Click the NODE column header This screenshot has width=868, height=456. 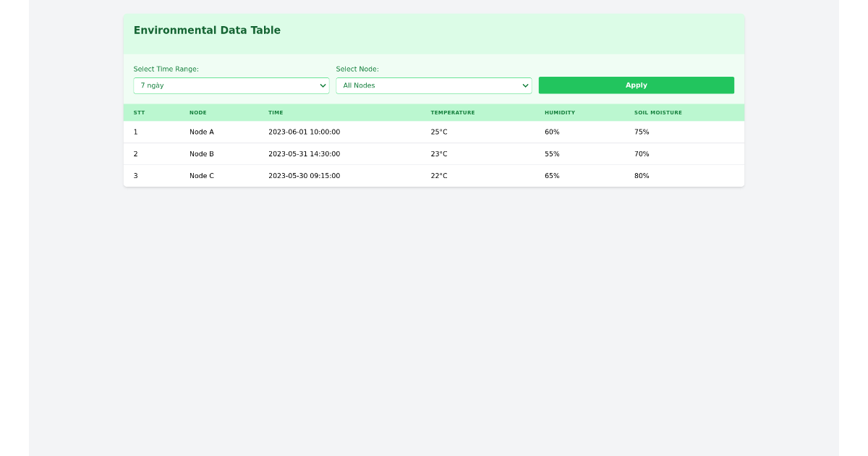click(x=198, y=112)
